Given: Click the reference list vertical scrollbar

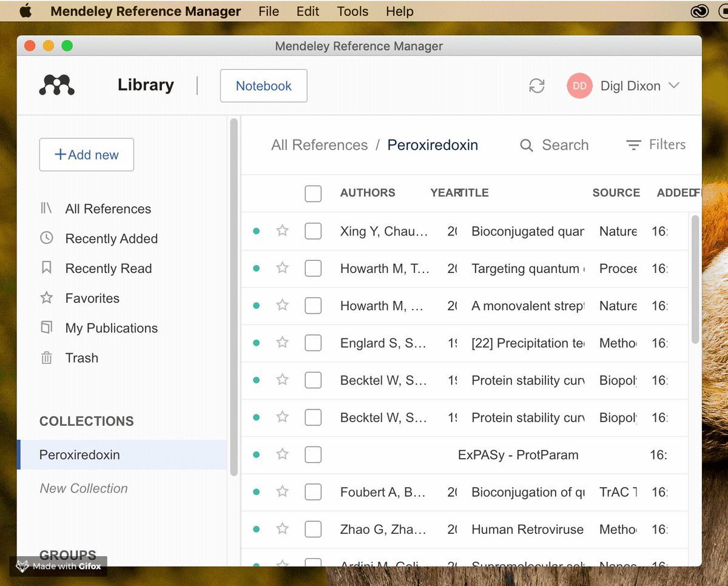Looking at the screenshot, I should [x=695, y=279].
